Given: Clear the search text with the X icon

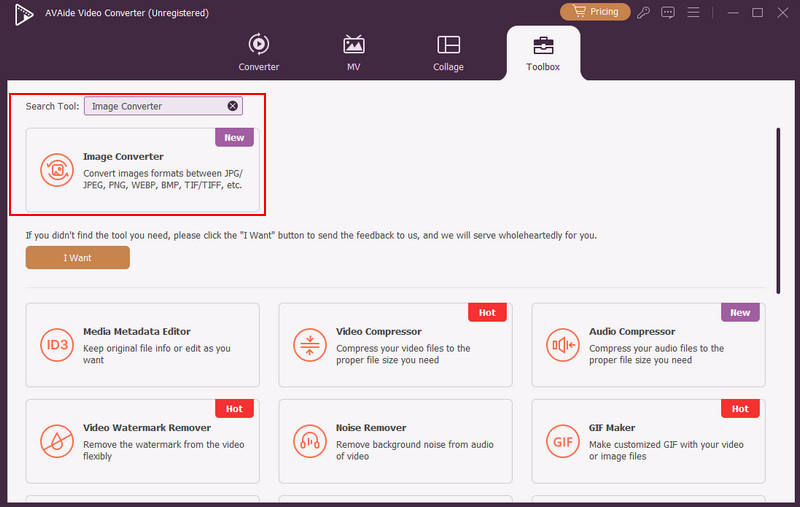Looking at the screenshot, I should point(232,106).
